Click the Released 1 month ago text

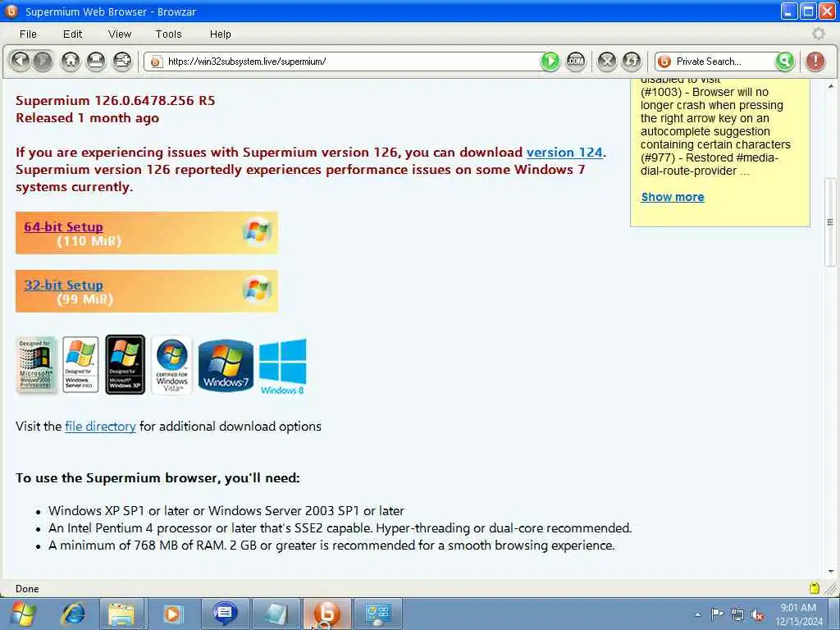coord(87,118)
